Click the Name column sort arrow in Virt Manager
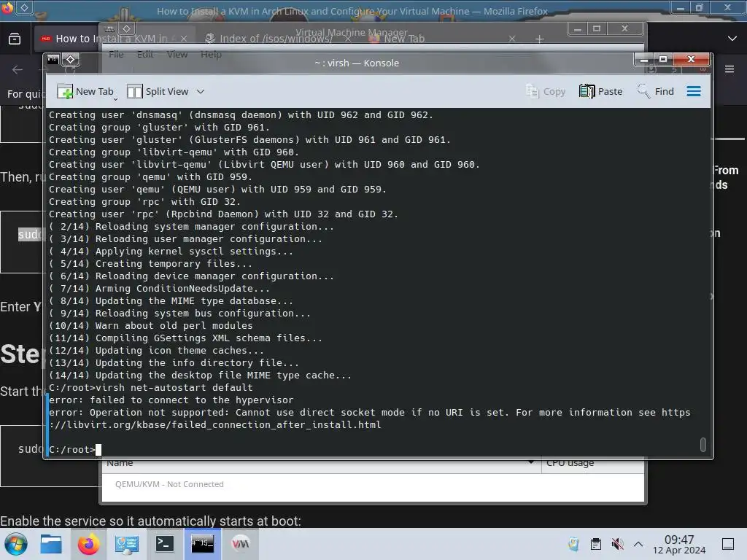The width and height of the screenshot is (747, 560). point(531,463)
